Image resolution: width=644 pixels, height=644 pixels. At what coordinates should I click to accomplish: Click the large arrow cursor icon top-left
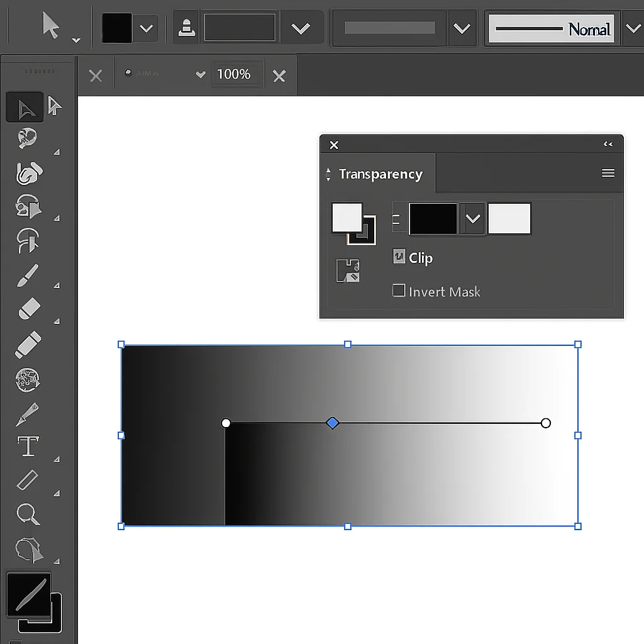[x=50, y=25]
